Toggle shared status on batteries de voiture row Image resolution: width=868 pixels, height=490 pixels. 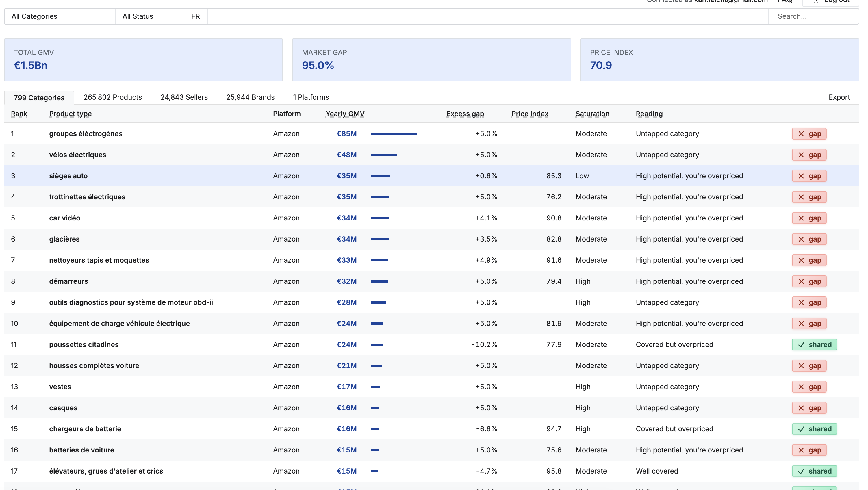(809, 450)
